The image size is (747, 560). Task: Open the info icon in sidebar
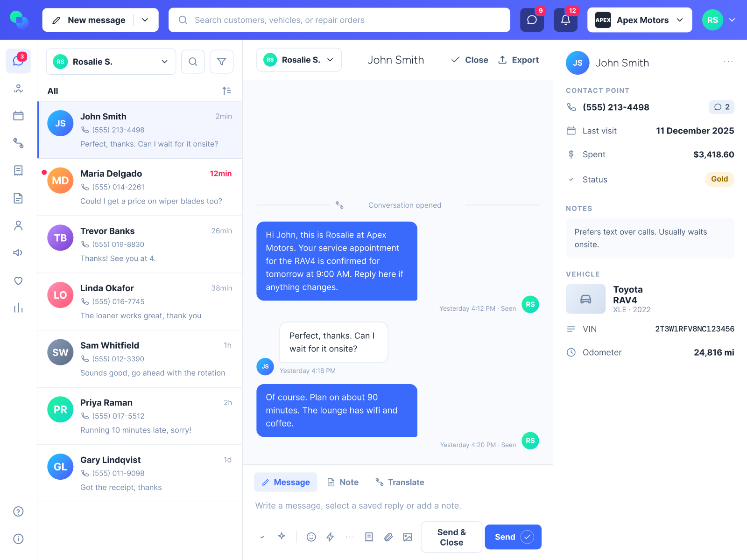tap(18, 539)
